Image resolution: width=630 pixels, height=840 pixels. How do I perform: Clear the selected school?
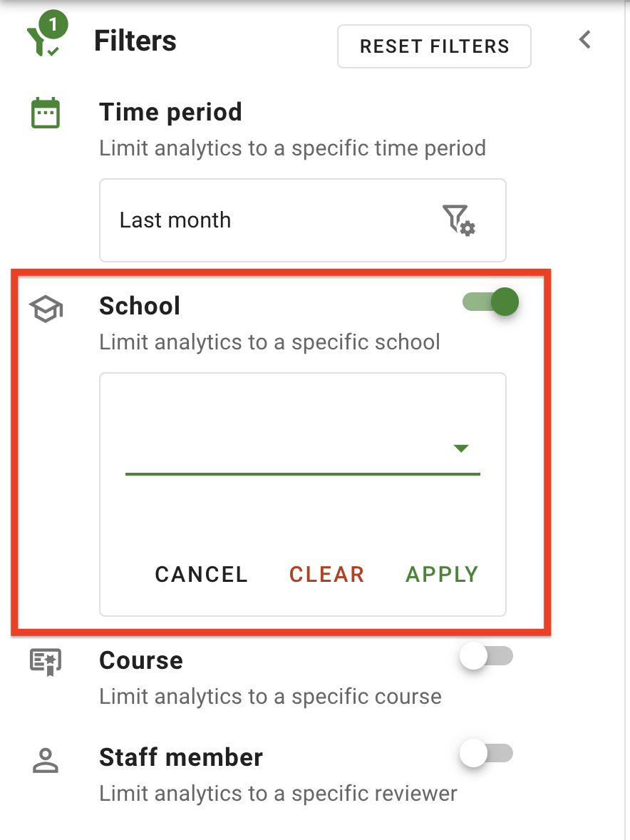[326, 574]
